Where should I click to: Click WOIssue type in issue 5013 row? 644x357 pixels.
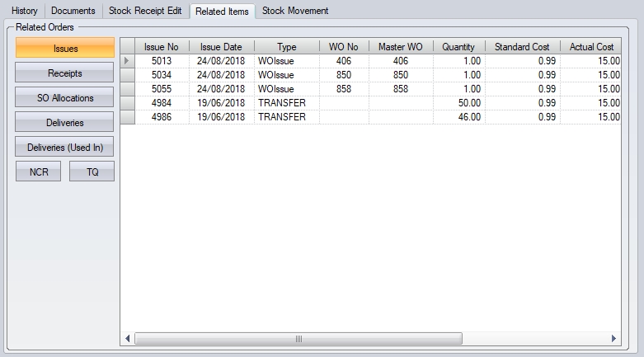click(x=287, y=61)
